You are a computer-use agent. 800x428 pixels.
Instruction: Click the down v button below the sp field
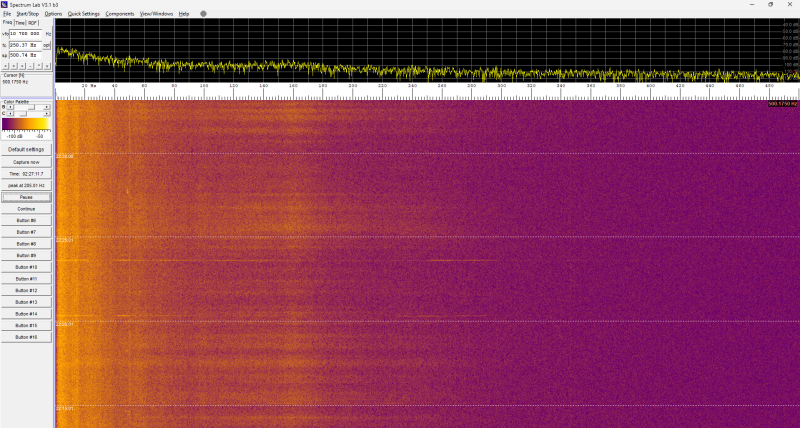[x=47, y=66]
